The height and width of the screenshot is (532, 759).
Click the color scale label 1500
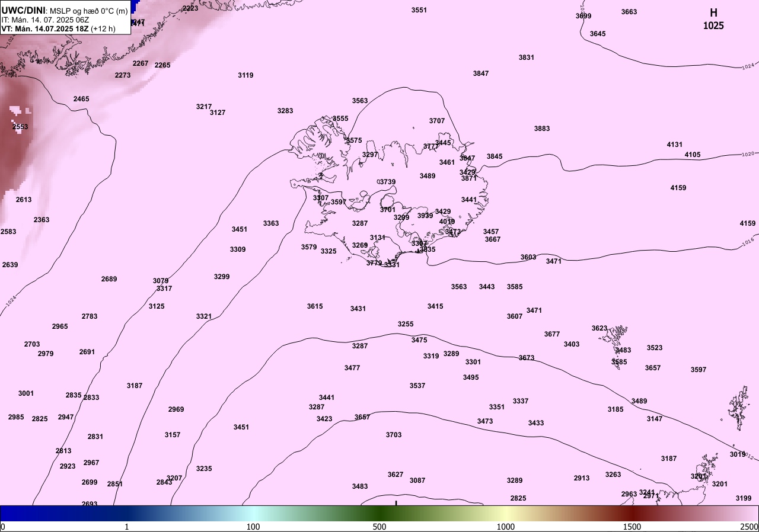(632, 527)
